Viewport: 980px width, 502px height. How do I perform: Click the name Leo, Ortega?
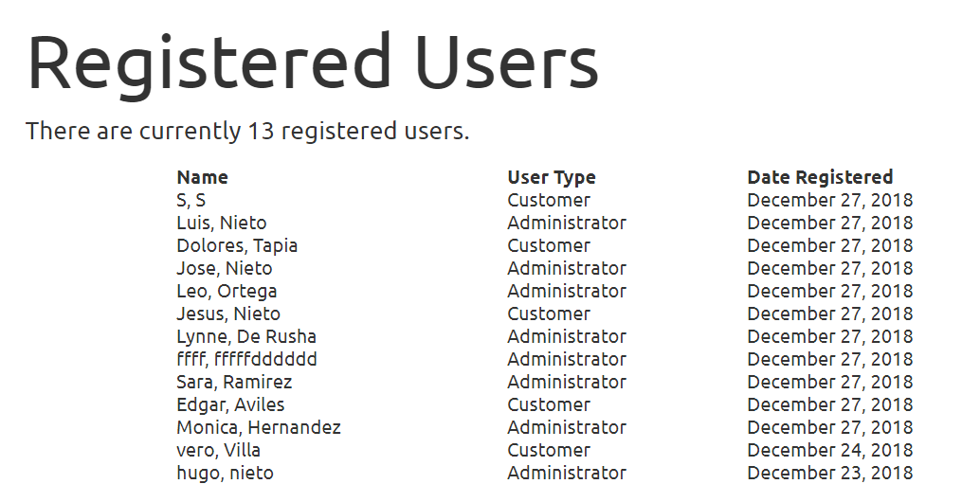coord(227,291)
